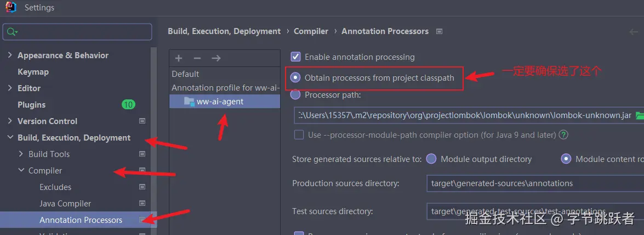
Task: Click the move-to-profile arrow icon
Action: click(216, 58)
